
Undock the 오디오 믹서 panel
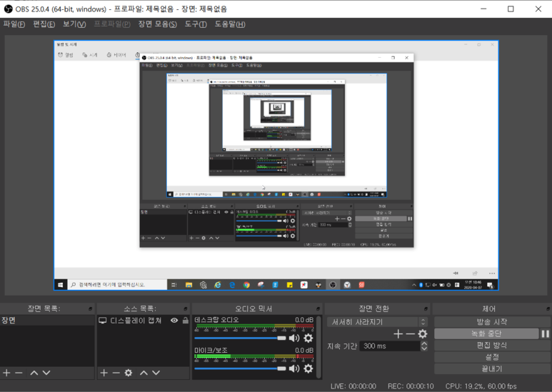(x=318, y=308)
